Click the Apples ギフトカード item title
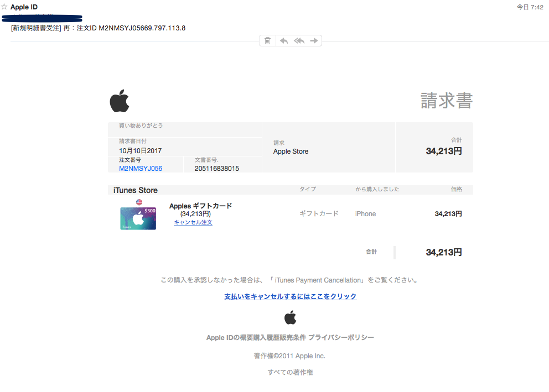The height and width of the screenshot is (392, 549). (201, 206)
